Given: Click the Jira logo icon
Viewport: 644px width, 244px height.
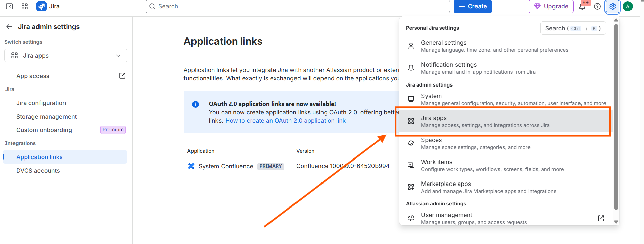Looking at the screenshot, I should 42,6.
